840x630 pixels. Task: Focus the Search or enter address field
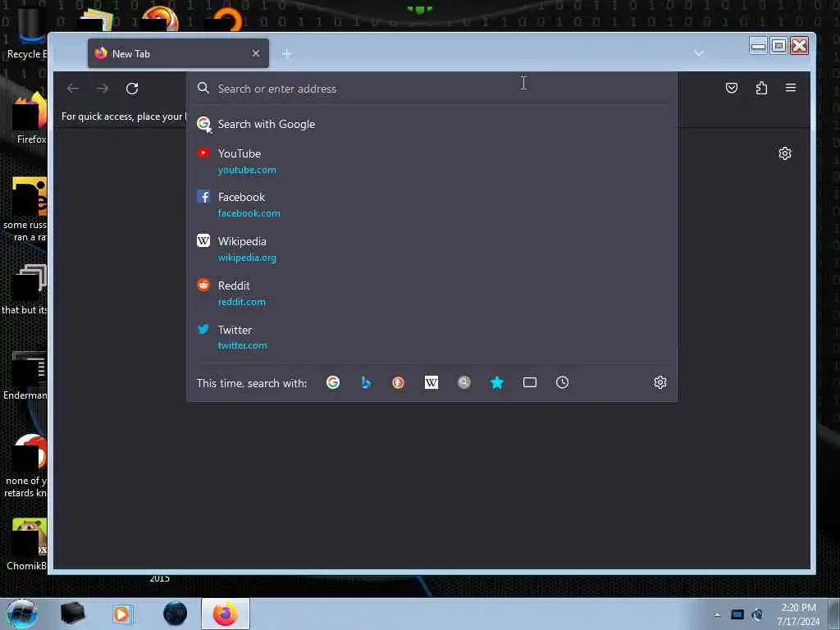[431, 89]
